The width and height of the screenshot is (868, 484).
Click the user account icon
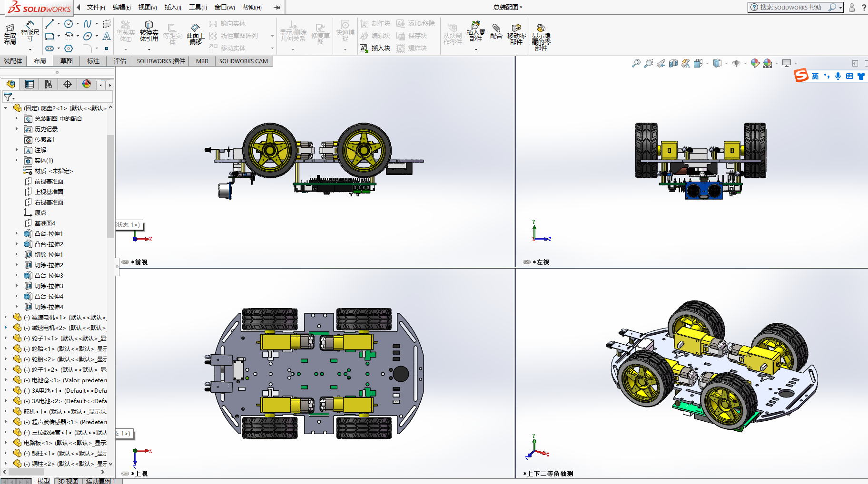[x=852, y=7]
